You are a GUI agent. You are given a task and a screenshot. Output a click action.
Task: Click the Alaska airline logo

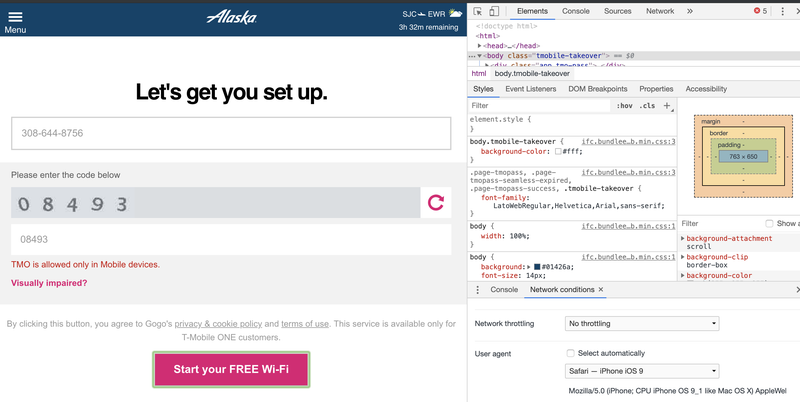point(232,17)
